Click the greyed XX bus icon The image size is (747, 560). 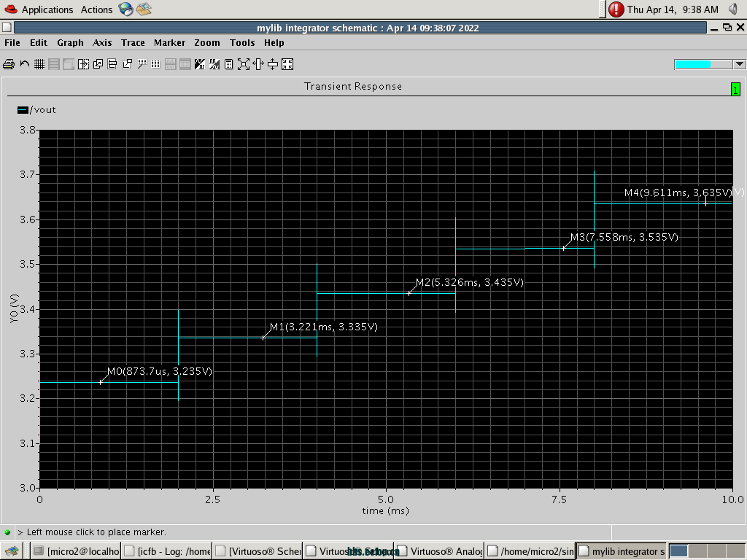click(x=185, y=64)
